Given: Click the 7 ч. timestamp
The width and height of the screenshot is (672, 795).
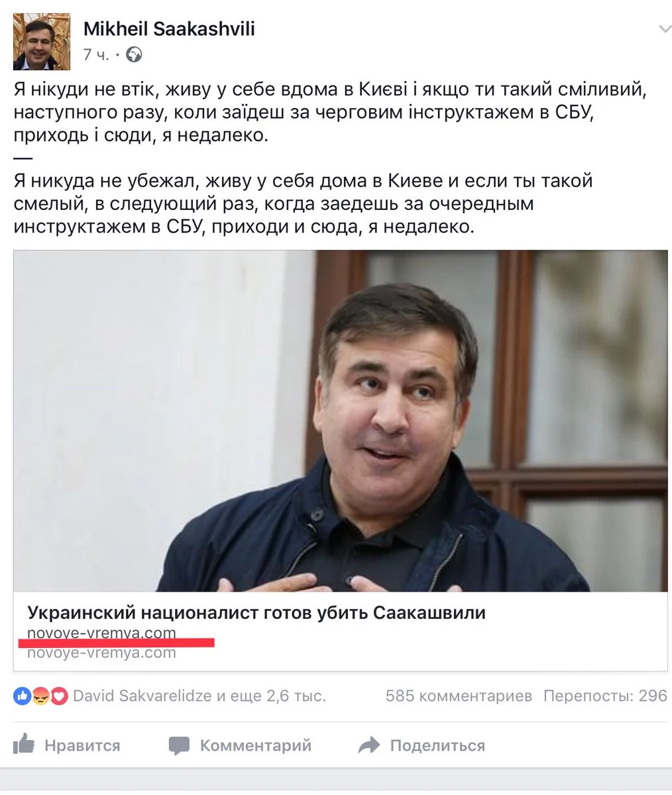Looking at the screenshot, I should tap(95, 54).
